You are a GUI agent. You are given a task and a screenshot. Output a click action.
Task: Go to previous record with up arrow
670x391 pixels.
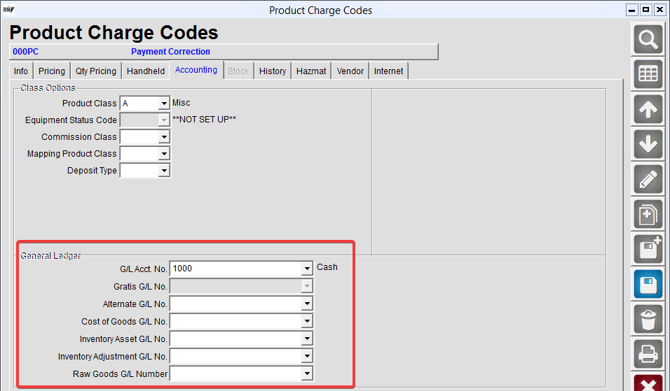[x=648, y=109]
